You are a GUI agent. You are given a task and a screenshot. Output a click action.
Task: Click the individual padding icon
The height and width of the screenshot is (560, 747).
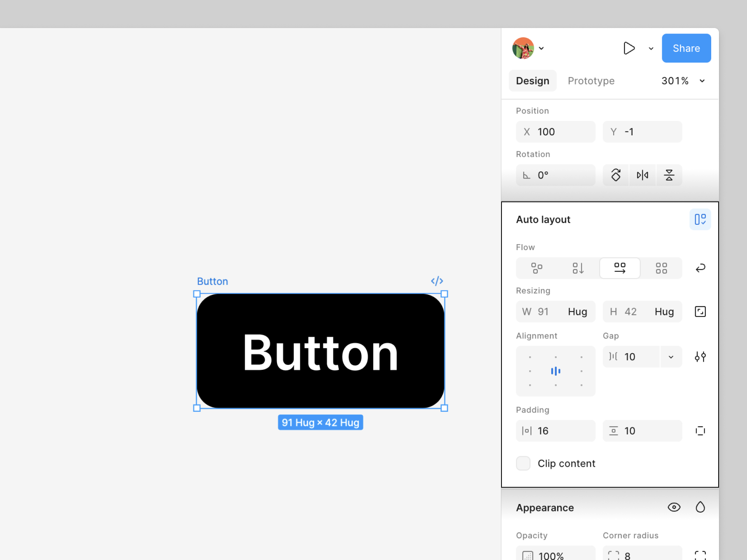coord(700,431)
